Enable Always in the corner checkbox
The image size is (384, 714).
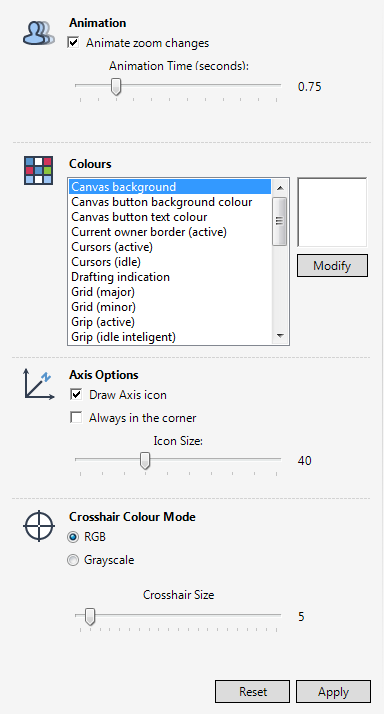tap(76, 418)
